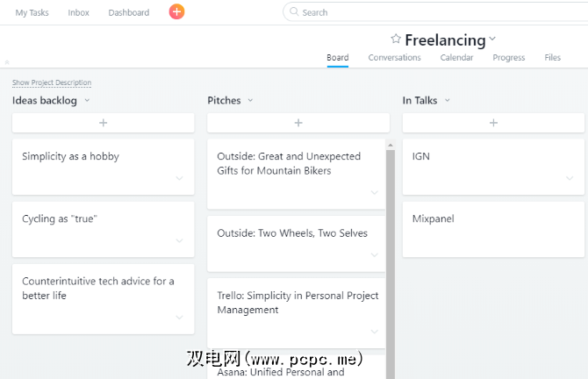
Task: Open the Ideas backlog column menu arrow
Action: pyautogui.click(x=87, y=101)
